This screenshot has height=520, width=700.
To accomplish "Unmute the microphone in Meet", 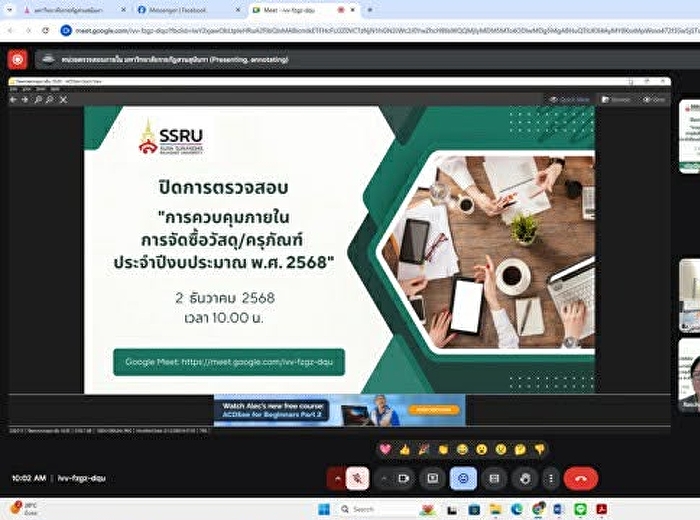I will (359, 478).
